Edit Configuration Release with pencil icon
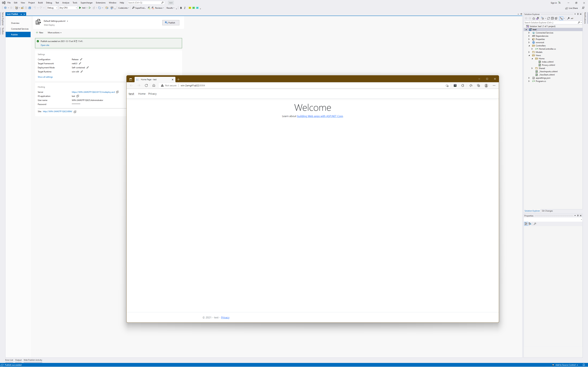 [x=81, y=59]
